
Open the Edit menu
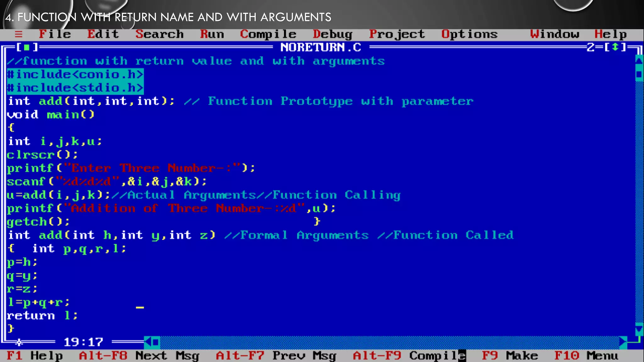coord(103,34)
